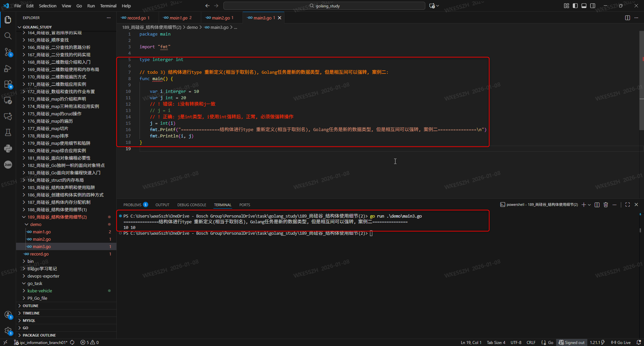Split the editor to the right

(x=628, y=18)
